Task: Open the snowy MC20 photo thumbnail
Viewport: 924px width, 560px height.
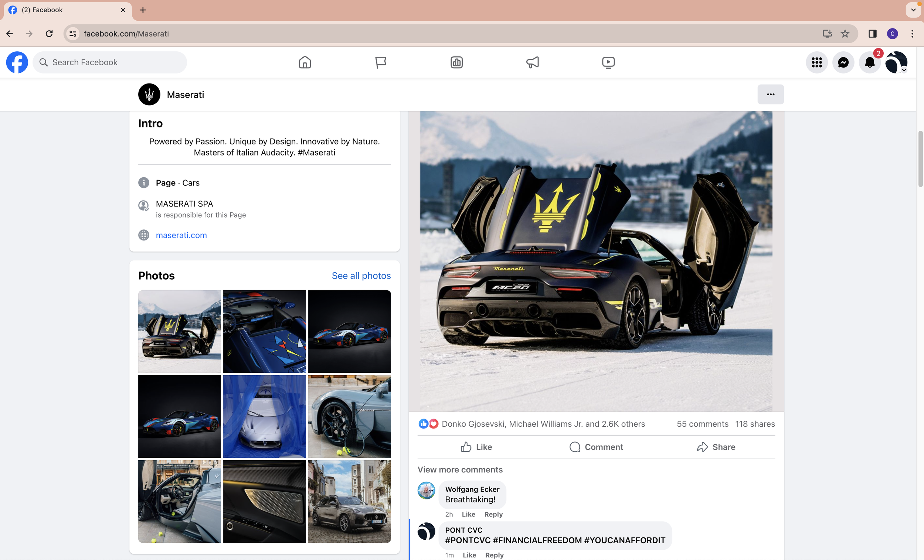Action: (x=180, y=331)
